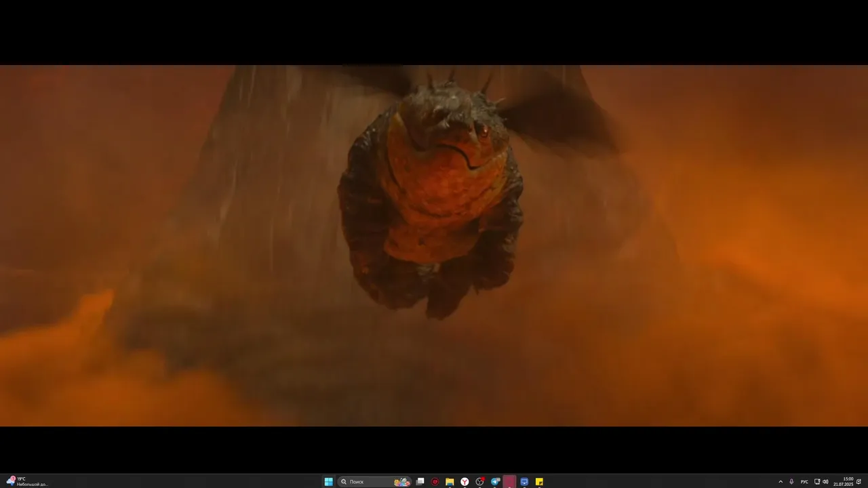Viewport: 868px width, 488px height.
Task: Click the Поиск search box in taskbar
Action: click(x=375, y=482)
